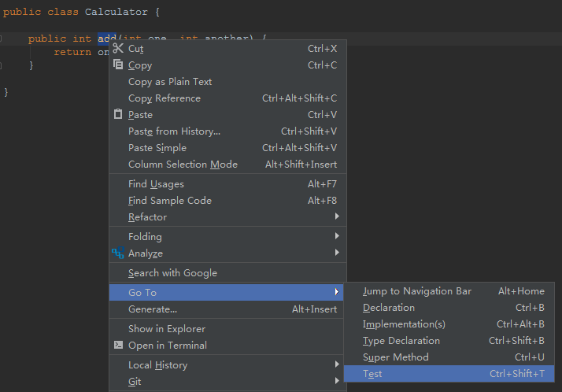Select Test in the Go To submenu
Image resolution: width=562 pixels, height=392 pixels.
tap(449, 374)
